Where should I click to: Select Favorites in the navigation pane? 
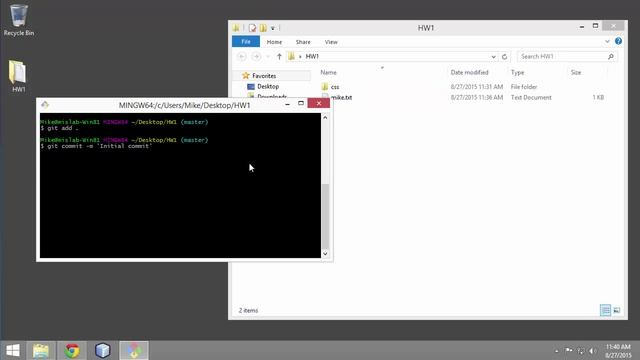[264, 76]
